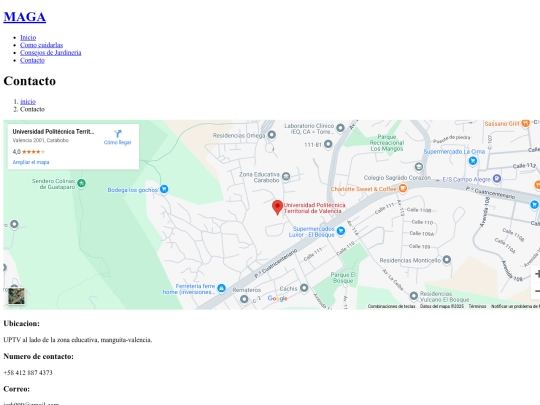The image size is (540, 405).
Task: Open the Consejos de Jardinería menu item
Action: pos(51,52)
